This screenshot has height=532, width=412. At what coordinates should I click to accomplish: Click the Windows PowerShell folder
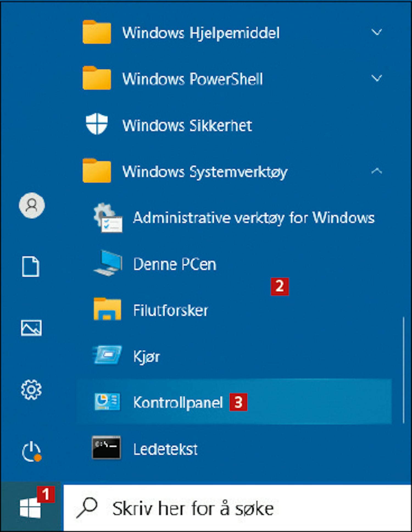tap(234, 79)
